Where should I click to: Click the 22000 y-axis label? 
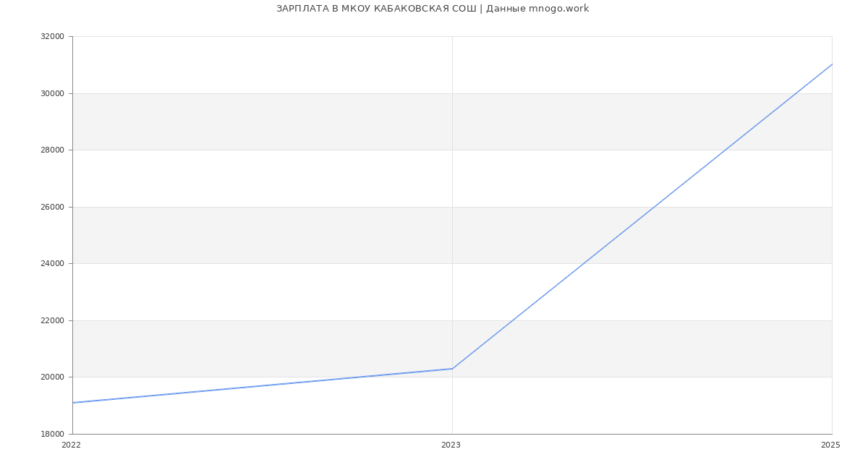52,320
